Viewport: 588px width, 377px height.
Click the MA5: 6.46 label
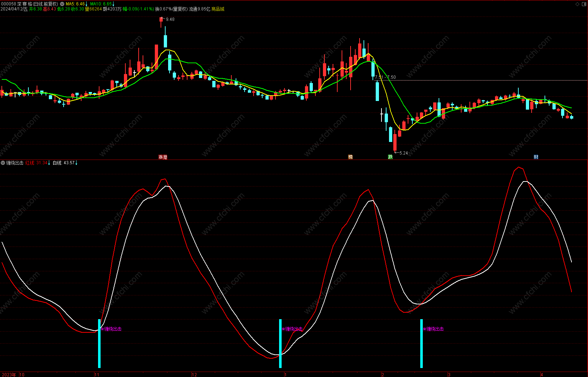(75, 4)
